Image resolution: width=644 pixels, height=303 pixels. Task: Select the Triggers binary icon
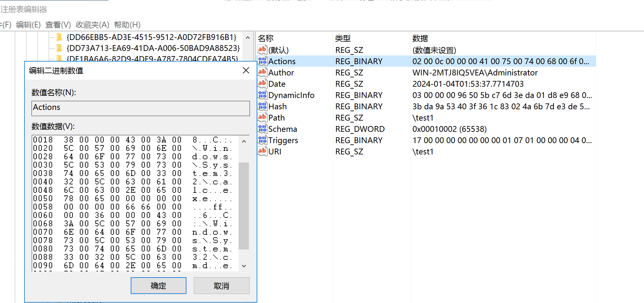(x=262, y=140)
